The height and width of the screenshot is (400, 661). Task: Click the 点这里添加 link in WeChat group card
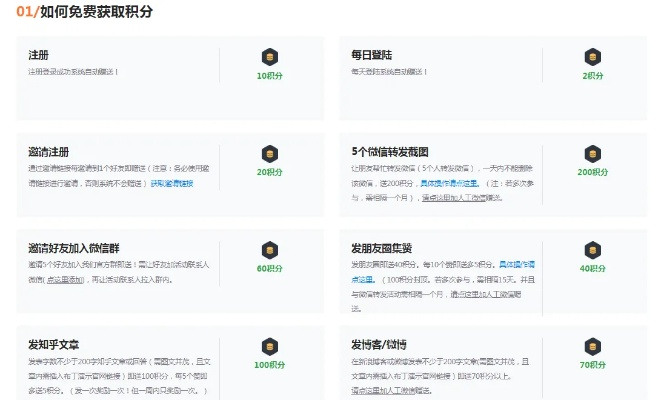click(x=67, y=281)
